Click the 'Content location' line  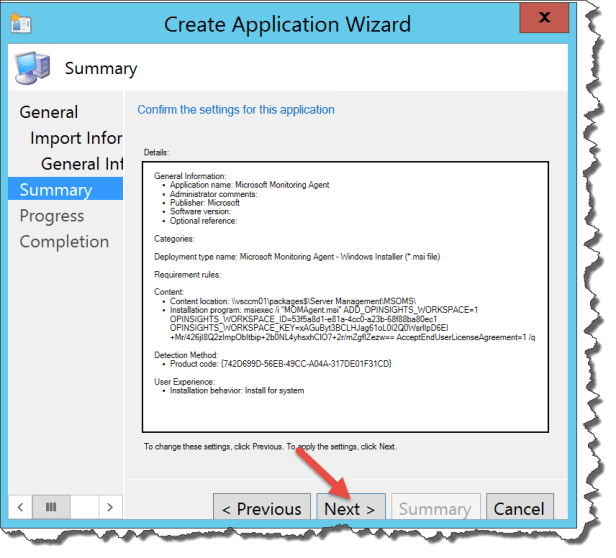pos(293,301)
